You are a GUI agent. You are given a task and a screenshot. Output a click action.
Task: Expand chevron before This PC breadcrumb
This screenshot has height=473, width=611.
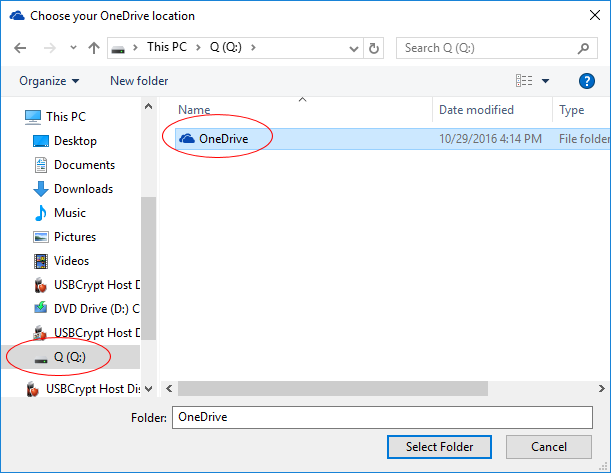[x=135, y=48]
